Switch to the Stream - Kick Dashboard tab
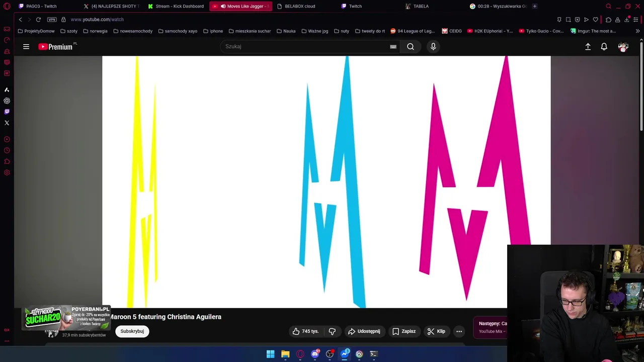 tap(176, 6)
